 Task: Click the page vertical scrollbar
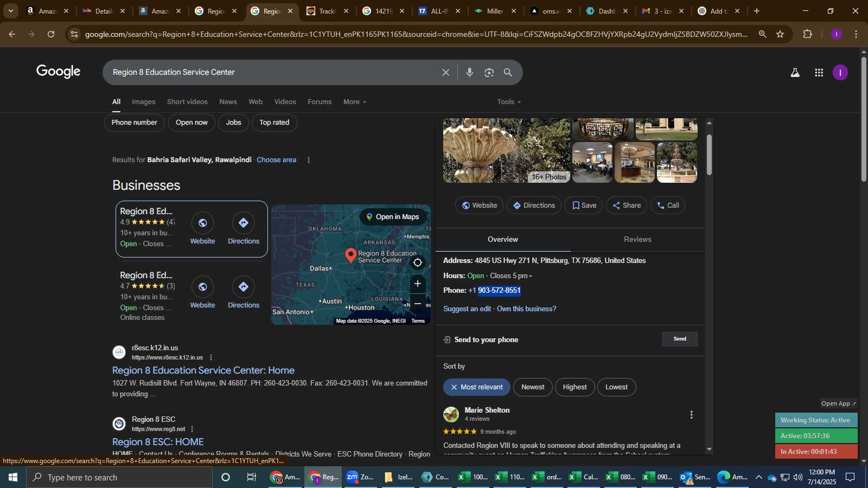(x=864, y=119)
